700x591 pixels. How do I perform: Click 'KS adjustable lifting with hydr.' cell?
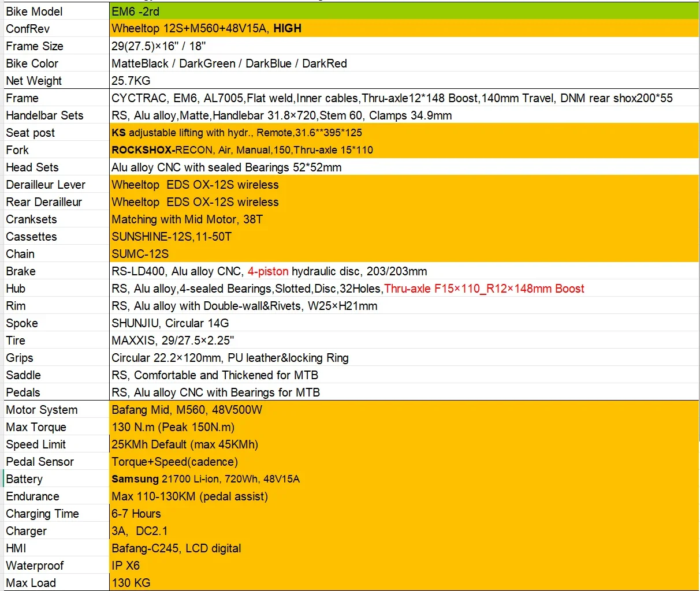click(404, 133)
